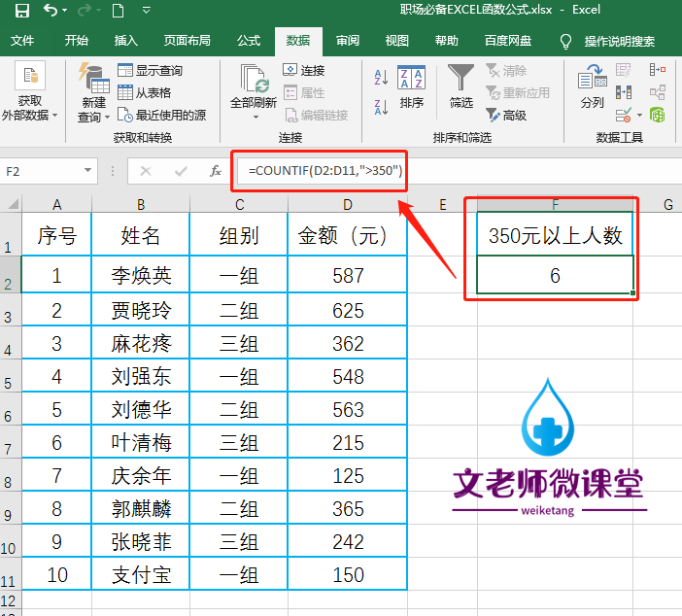Sort ascending with A-Z icon

381,78
